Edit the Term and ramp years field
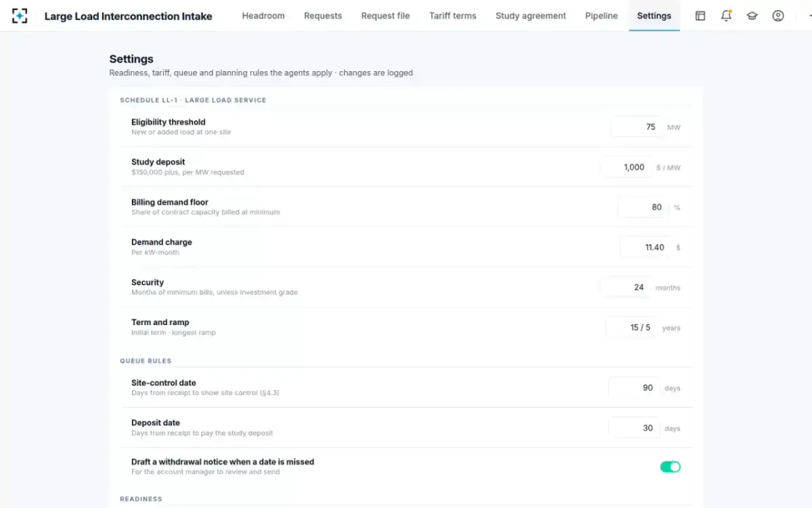The height and width of the screenshot is (508, 812). coord(631,327)
